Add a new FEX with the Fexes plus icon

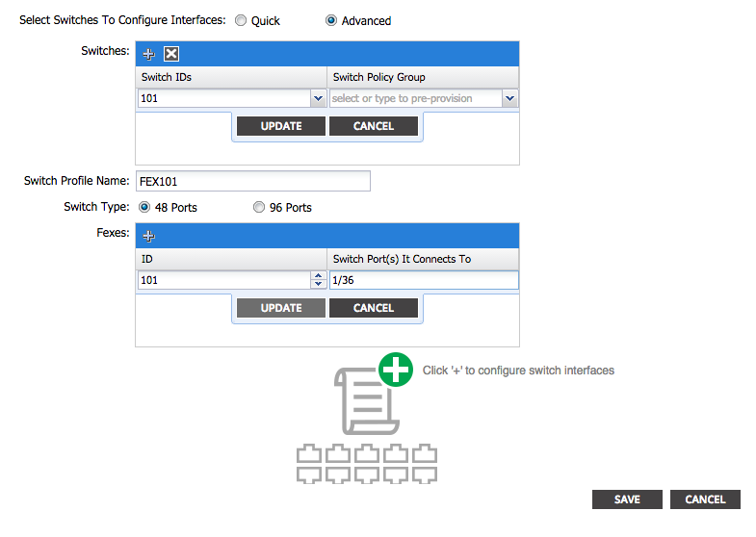coord(148,236)
